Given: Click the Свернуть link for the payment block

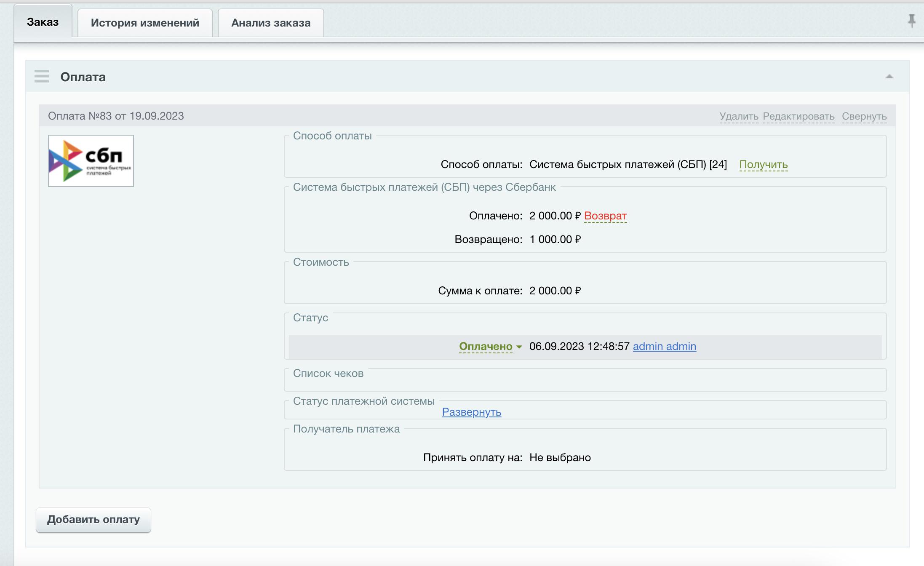Looking at the screenshot, I should [864, 116].
